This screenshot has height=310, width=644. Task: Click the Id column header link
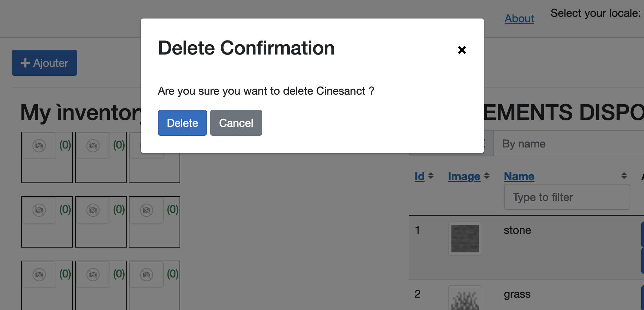tap(419, 176)
